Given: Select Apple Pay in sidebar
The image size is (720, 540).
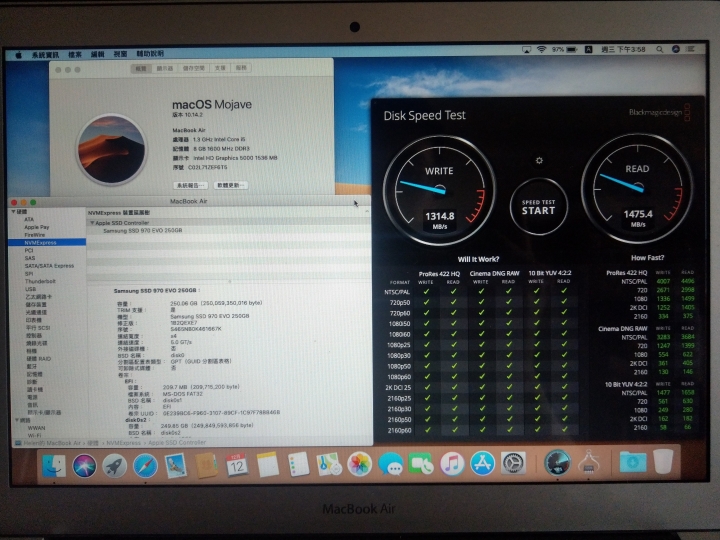Looking at the screenshot, I should (x=37, y=227).
